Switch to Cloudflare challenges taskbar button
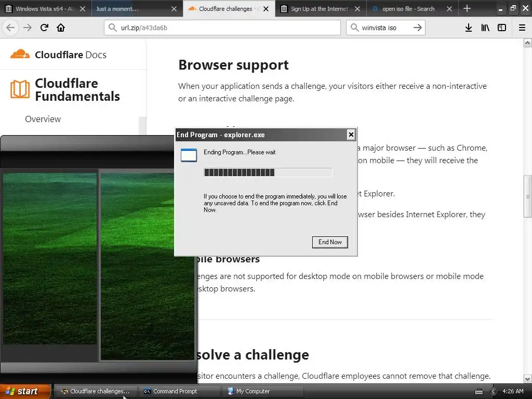Screen dimensions: 532x399 pos(96,391)
